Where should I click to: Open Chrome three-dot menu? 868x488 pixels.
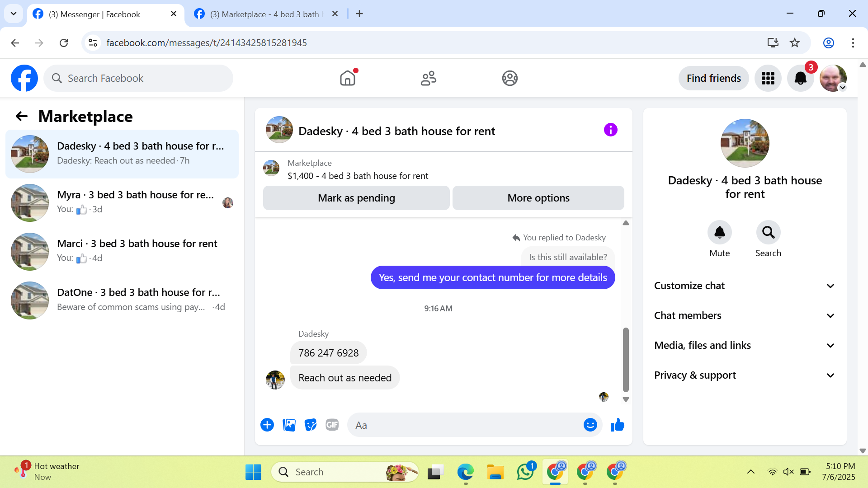point(853,43)
